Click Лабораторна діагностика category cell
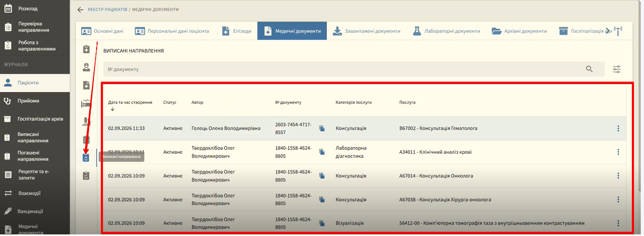The image size is (644, 236). (x=351, y=152)
